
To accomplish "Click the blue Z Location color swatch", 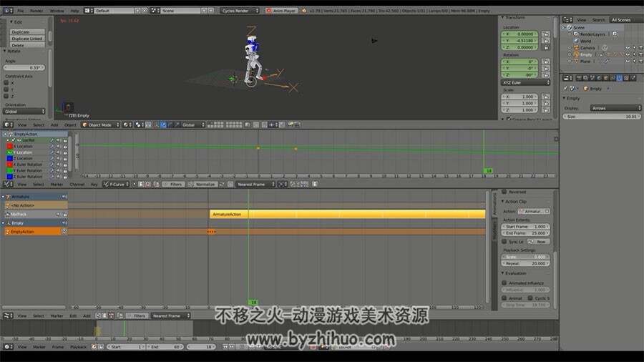I will pyautogui.click(x=9, y=158).
